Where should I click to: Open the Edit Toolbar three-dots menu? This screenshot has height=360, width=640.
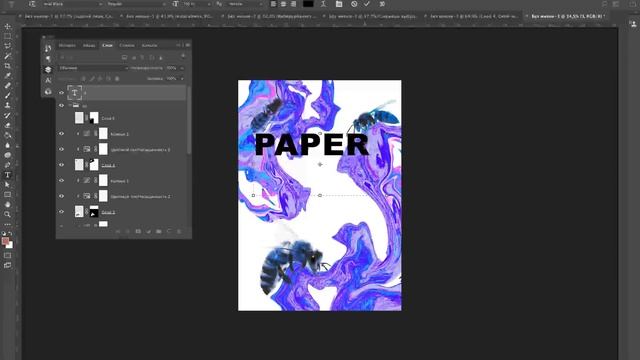pyautogui.click(x=7, y=224)
